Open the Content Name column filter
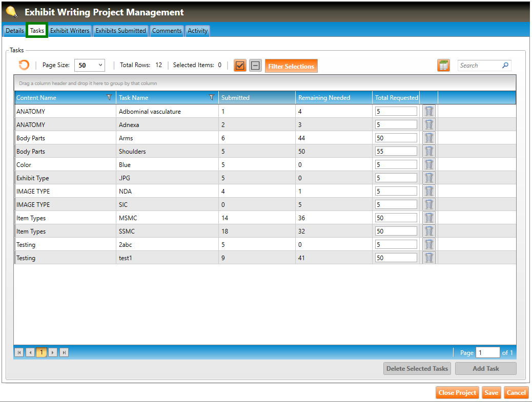 109,97
